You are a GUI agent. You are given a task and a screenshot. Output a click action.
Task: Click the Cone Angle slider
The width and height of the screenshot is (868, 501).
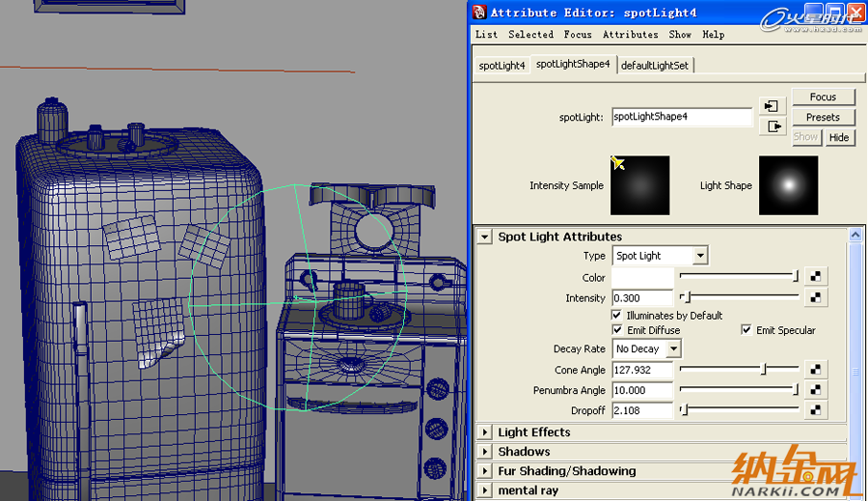point(739,369)
